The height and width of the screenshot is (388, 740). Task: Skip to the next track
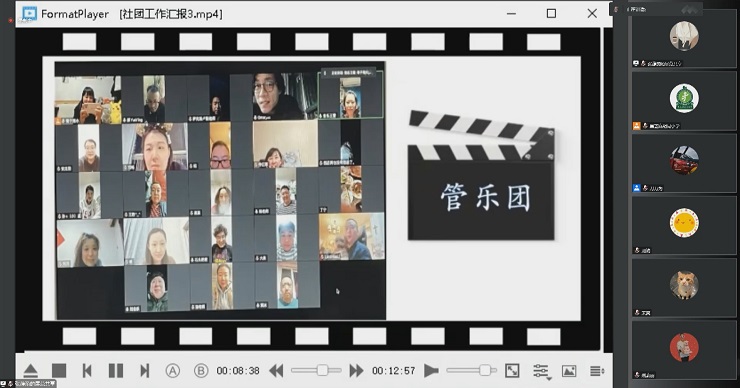[x=144, y=371]
